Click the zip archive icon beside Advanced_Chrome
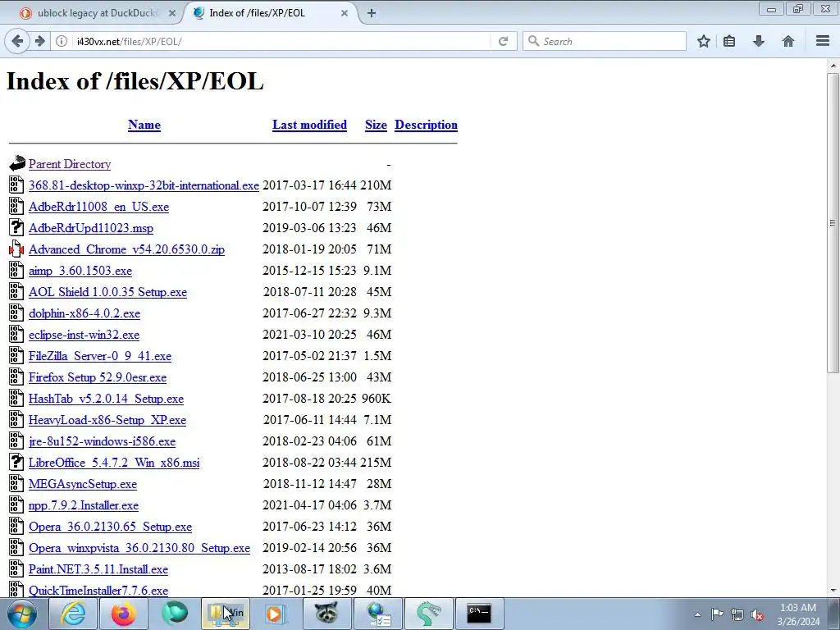 [x=16, y=249]
